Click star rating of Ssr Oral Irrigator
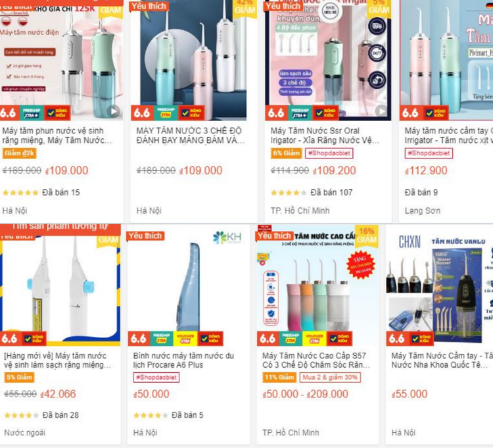Image resolution: width=493 pixels, height=448 pixels. coord(289,193)
